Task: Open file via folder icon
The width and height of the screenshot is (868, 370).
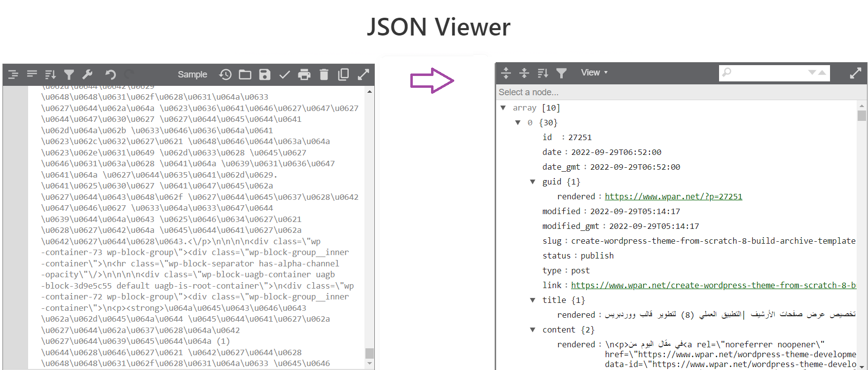Action: pos(245,74)
